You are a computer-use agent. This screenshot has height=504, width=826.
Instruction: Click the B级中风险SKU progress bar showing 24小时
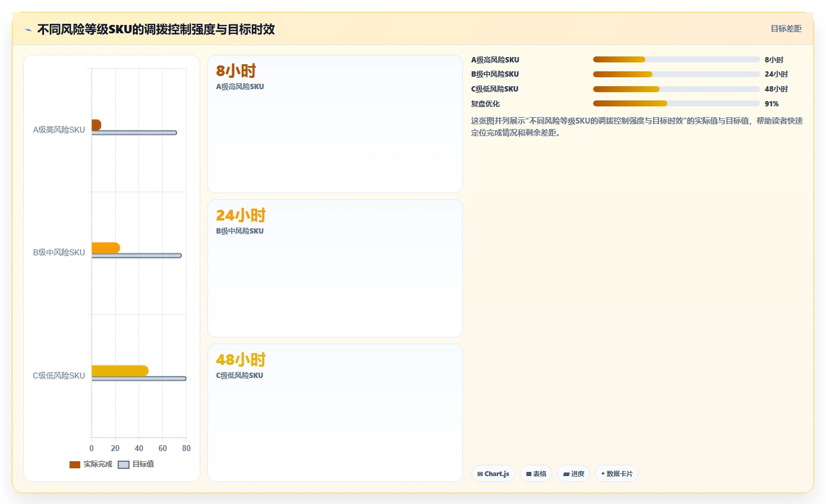pyautogui.click(x=676, y=74)
